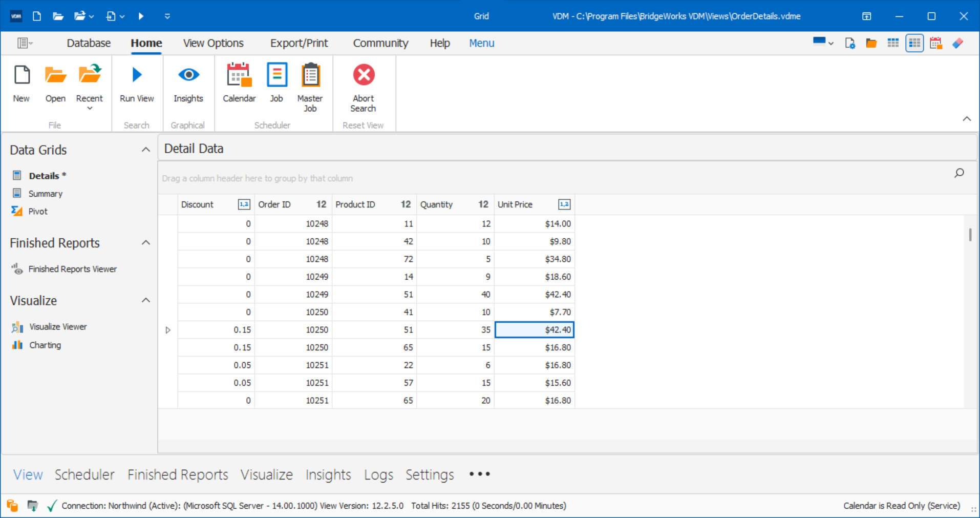This screenshot has height=518, width=980.
Task: Click the Run View play icon
Action: pyautogui.click(x=137, y=75)
